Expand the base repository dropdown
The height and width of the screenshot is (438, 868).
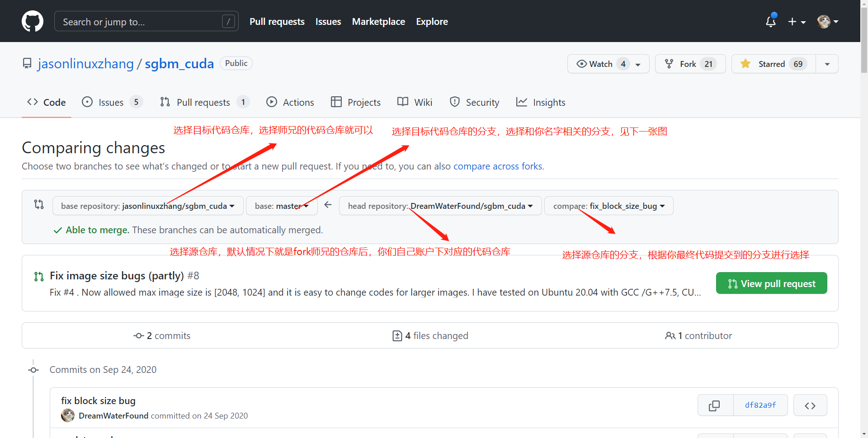point(148,206)
